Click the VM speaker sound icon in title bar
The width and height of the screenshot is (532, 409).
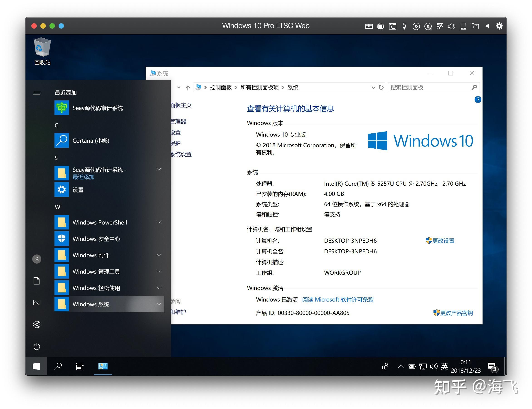point(451,26)
